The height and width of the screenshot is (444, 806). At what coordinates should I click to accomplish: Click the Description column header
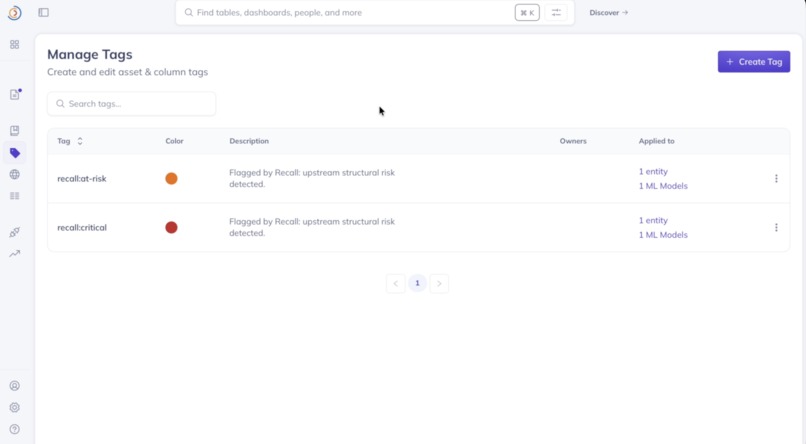pos(249,141)
